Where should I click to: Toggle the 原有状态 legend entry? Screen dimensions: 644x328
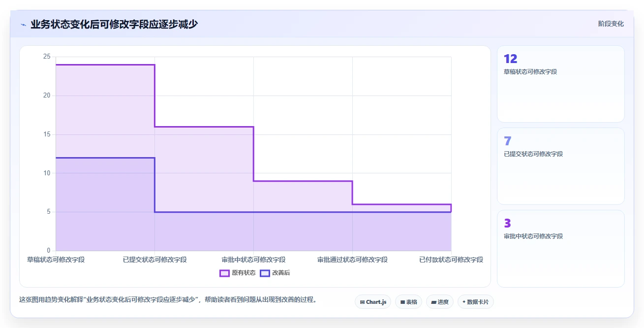tap(238, 273)
